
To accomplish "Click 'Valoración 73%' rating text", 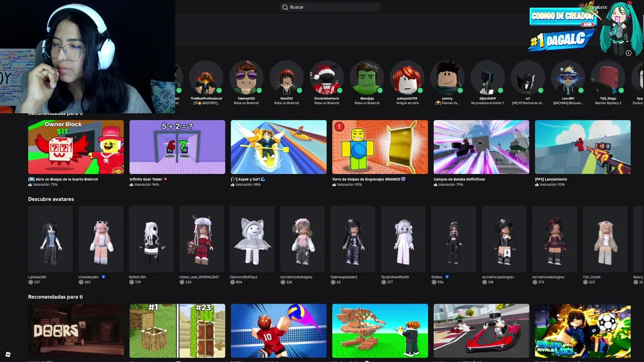I will click(x=45, y=185).
